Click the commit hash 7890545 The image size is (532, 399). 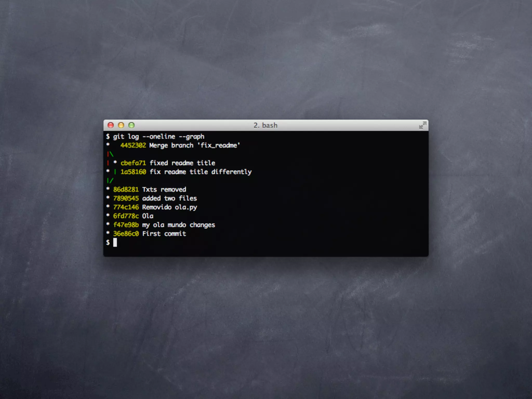click(126, 198)
